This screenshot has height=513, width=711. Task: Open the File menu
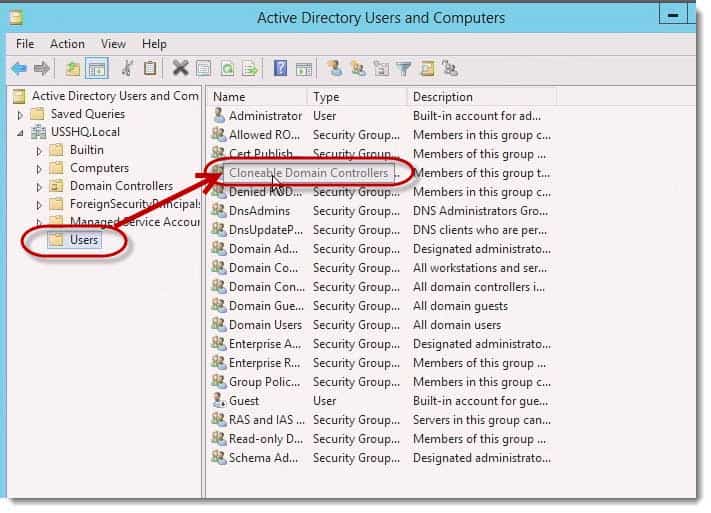pos(25,44)
